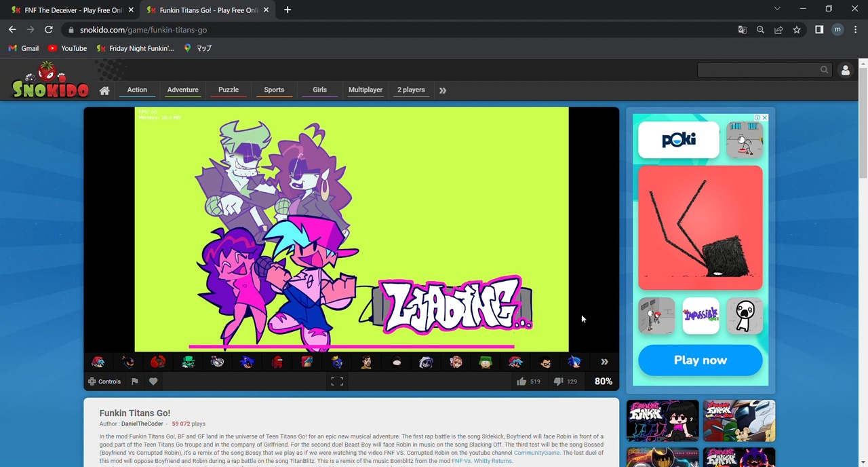Click the Snokido home icon

pyautogui.click(x=104, y=90)
